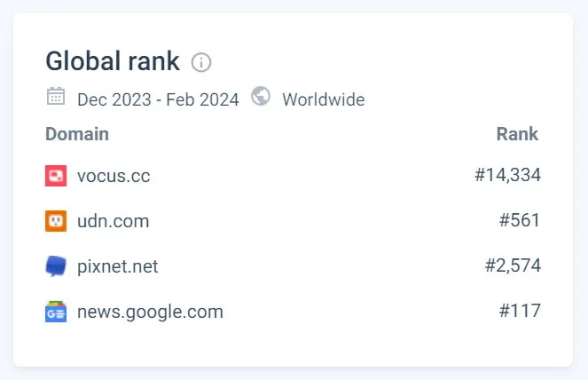Click the Global rank title
588x380 pixels.
click(x=113, y=61)
